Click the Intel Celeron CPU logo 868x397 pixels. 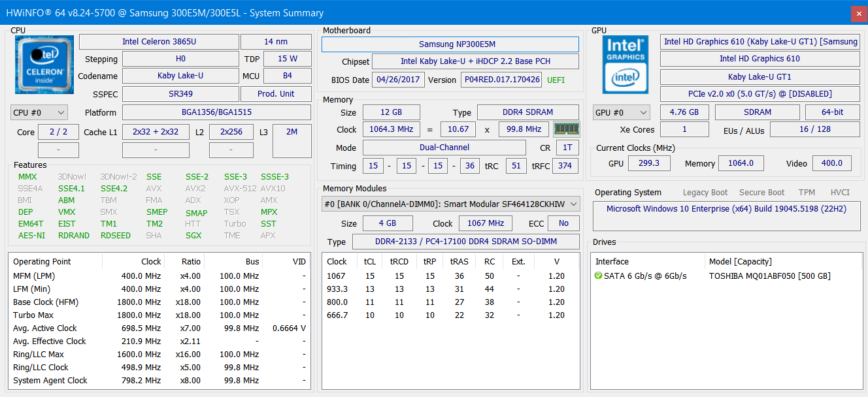pyautogui.click(x=44, y=64)
